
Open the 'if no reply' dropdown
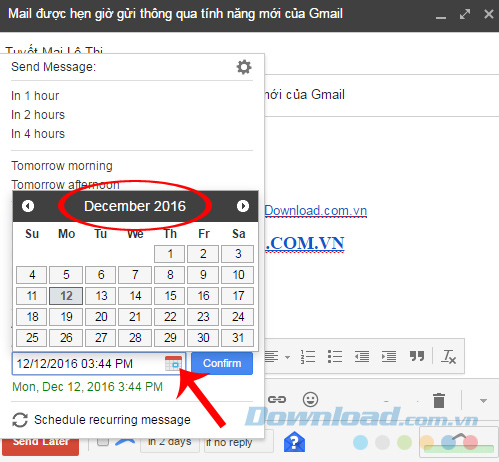pos(239,442)
